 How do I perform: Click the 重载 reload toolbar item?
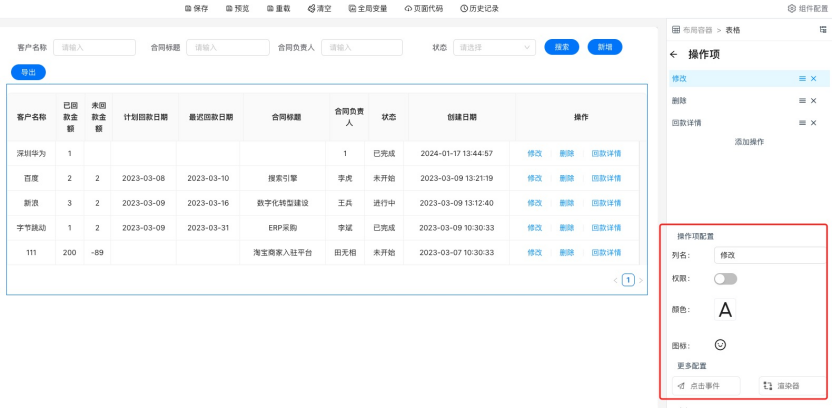(279, 8)
